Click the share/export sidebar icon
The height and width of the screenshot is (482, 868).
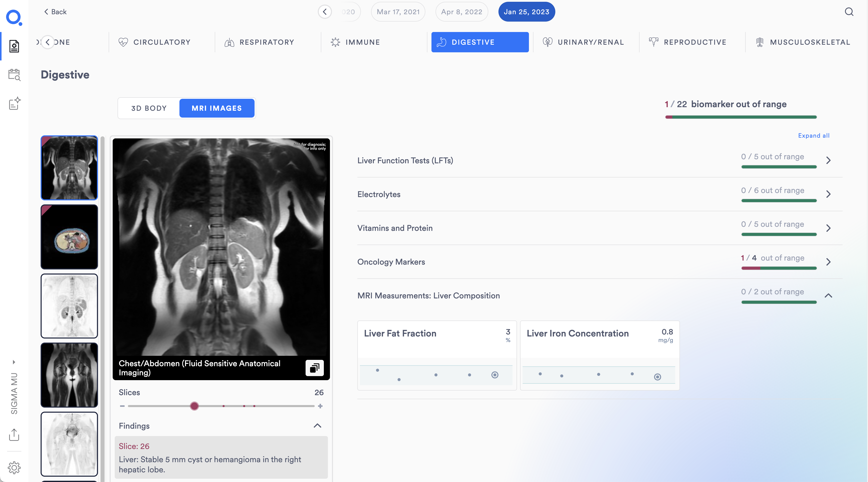pyautogui.click(x=14, y=435)
